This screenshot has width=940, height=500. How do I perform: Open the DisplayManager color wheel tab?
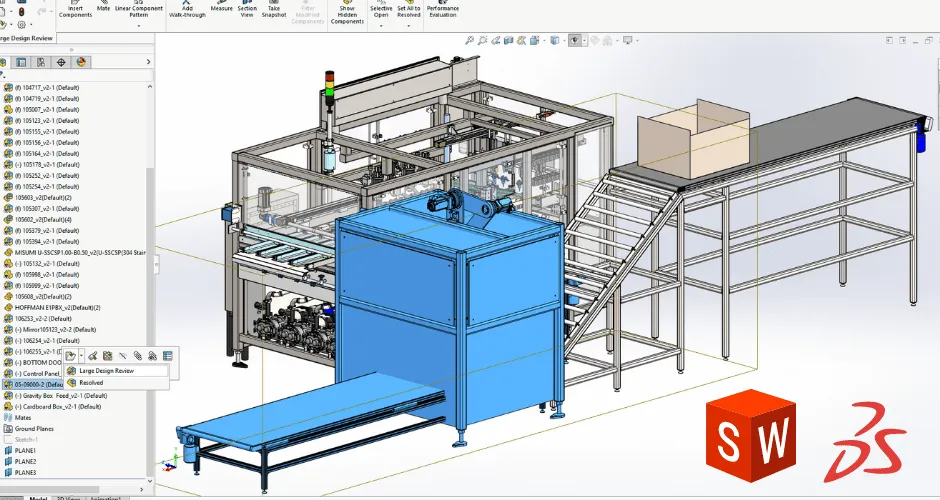pyautogui.click(x=82, y=62)
